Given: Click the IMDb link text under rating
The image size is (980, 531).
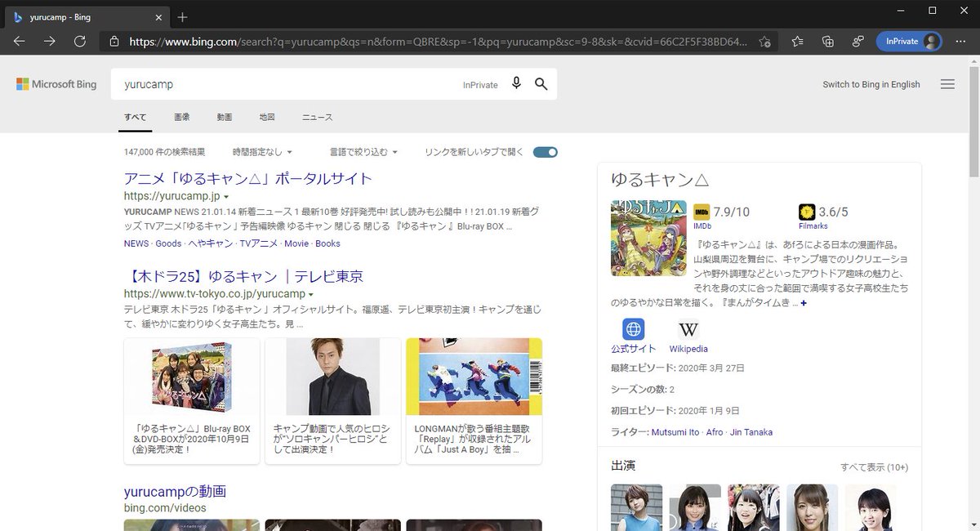Looking at the screenshot, I should pyautogui.click(x=702, y=226).
